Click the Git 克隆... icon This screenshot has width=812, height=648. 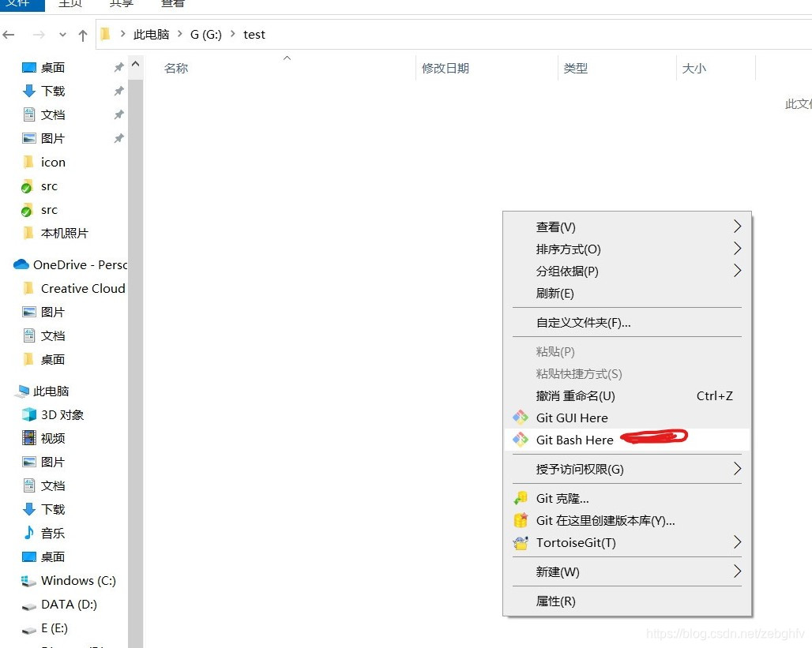[x=521, y=498]
